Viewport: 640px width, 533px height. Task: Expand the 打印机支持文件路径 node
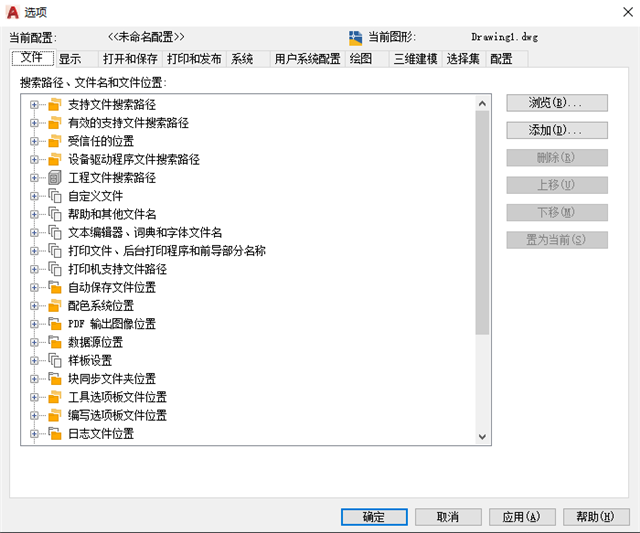34,269
